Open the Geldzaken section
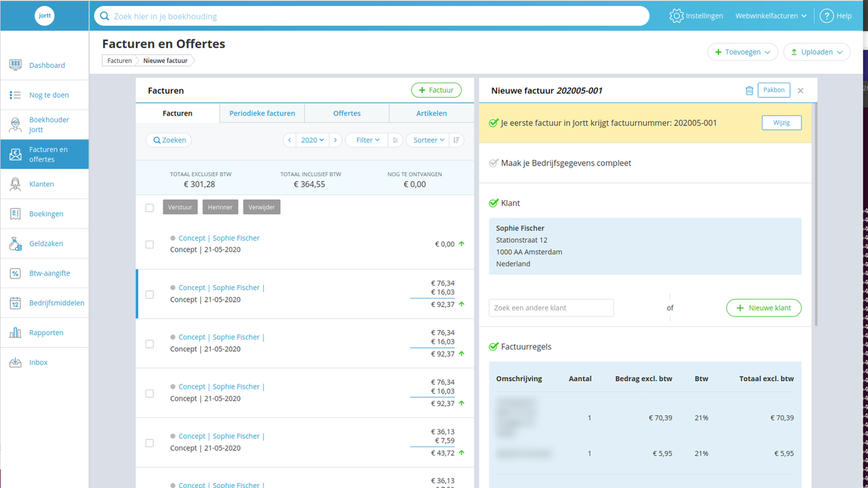 [x=47, y=243]
